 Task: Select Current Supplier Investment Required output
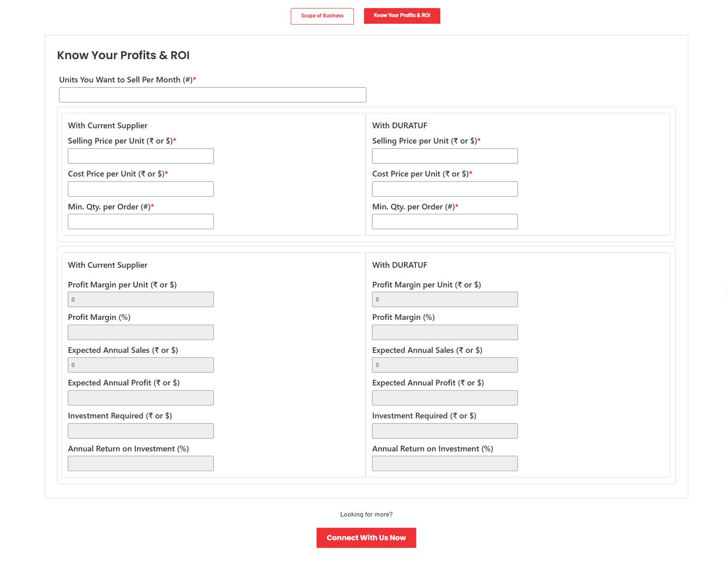[x=141, y=431]
